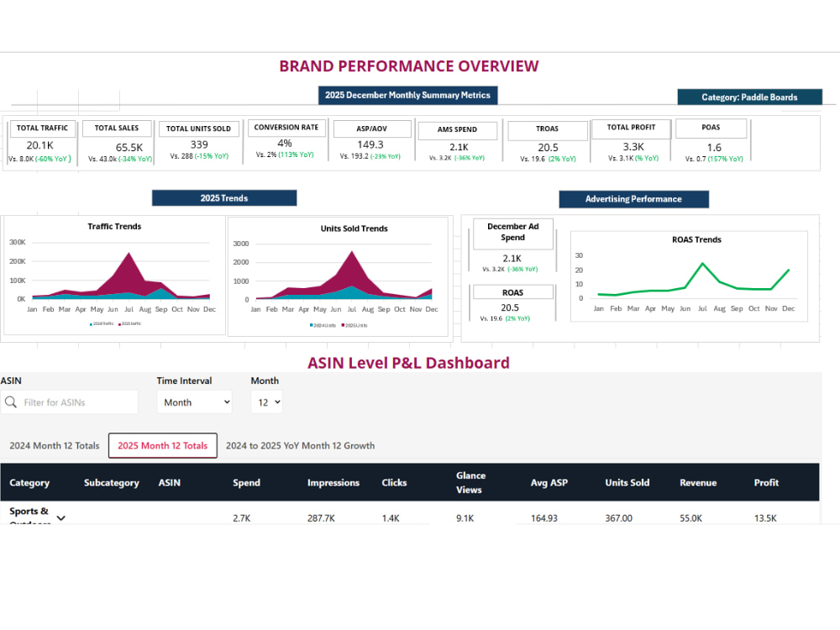The image size is (840, 630).
Task: Click the ROAS Trends chart title
Action: [x=696, y=239]
